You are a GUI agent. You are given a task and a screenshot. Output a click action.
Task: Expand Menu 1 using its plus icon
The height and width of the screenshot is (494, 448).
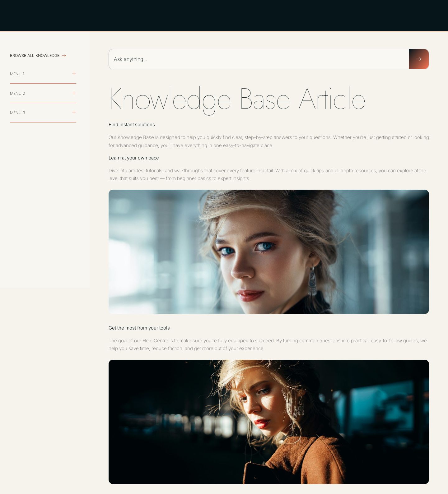[74, 74]
